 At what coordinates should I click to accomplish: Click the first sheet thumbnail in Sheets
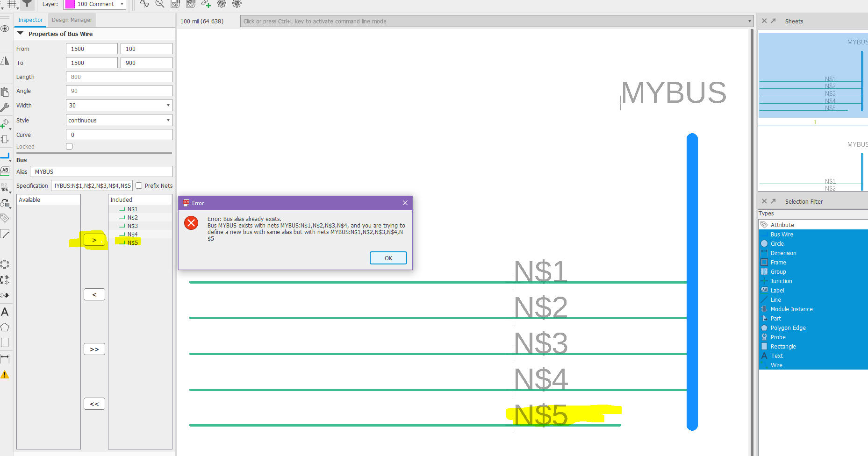click(x=813, y=75)
